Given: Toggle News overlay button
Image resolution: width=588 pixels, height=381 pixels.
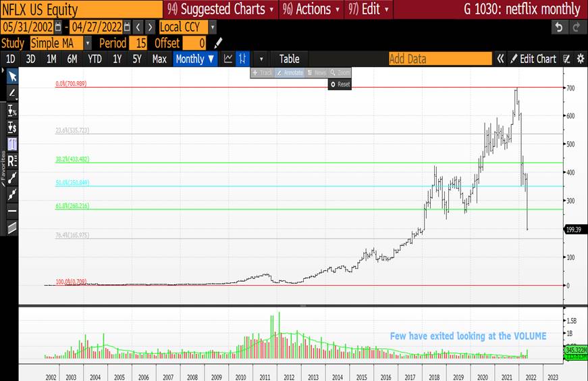Looking at the screenshot, I should (317, 73).
